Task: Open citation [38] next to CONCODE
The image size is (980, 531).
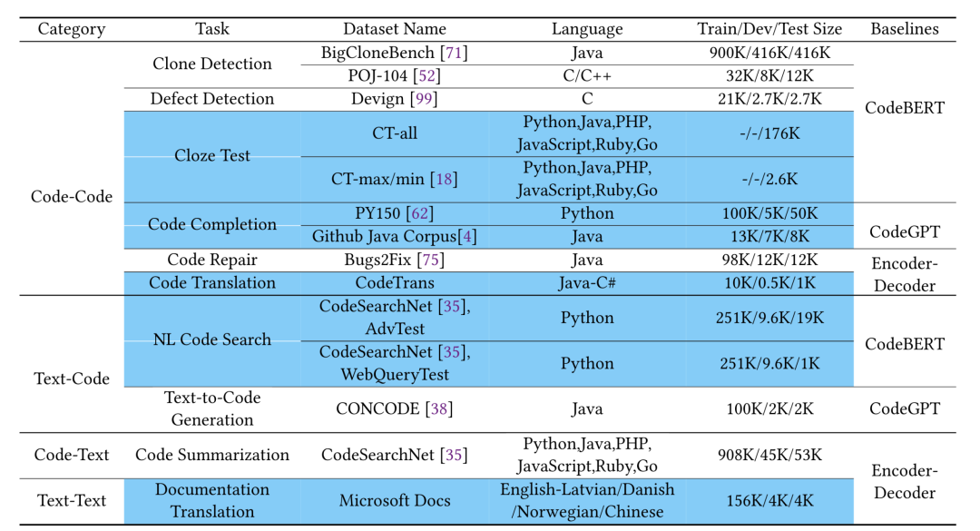Action: [x=439, y=409]
